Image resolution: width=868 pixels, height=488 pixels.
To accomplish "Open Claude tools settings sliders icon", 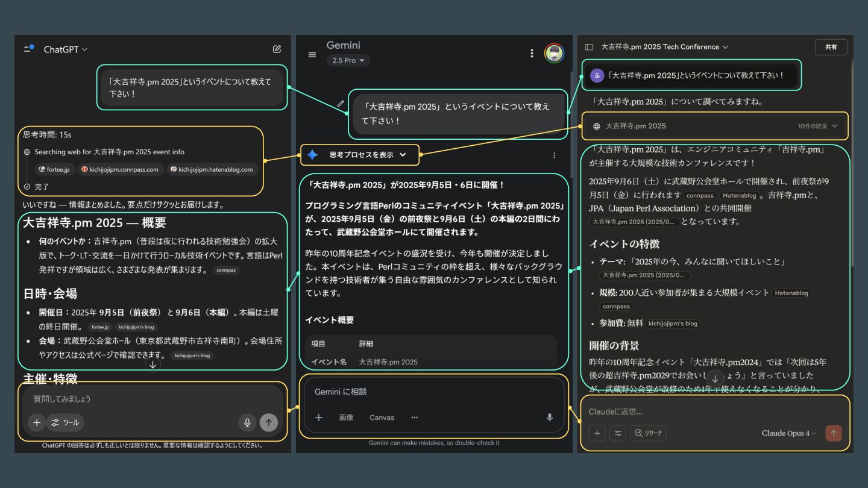I will tap(618, 433).
